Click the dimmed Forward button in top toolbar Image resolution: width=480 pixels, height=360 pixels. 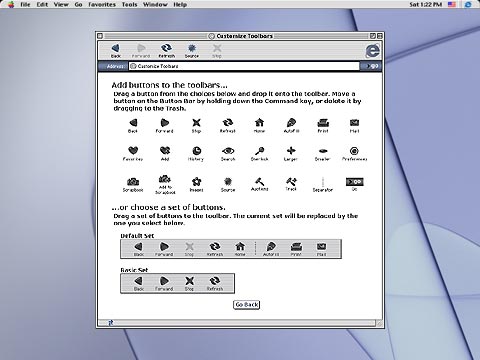point(141,51)
